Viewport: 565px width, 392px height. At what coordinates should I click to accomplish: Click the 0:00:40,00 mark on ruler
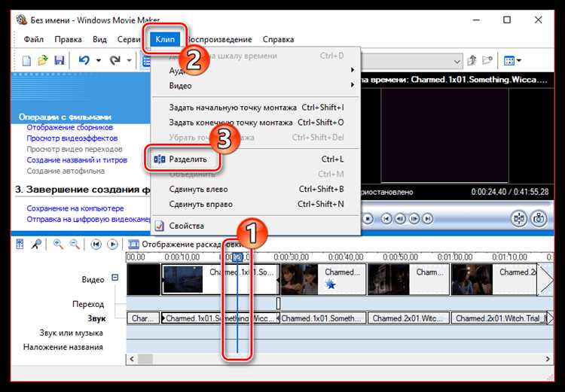coord(345,257)
